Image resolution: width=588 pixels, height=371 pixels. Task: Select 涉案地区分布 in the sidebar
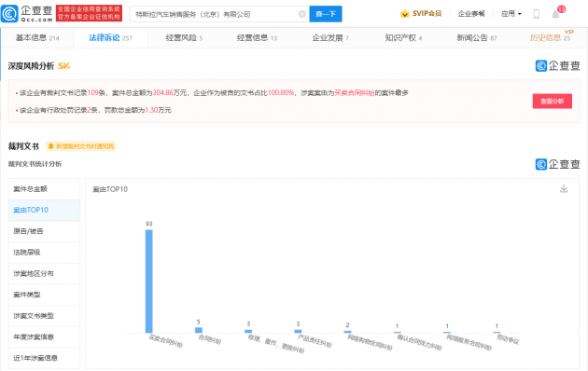[44, 274]
